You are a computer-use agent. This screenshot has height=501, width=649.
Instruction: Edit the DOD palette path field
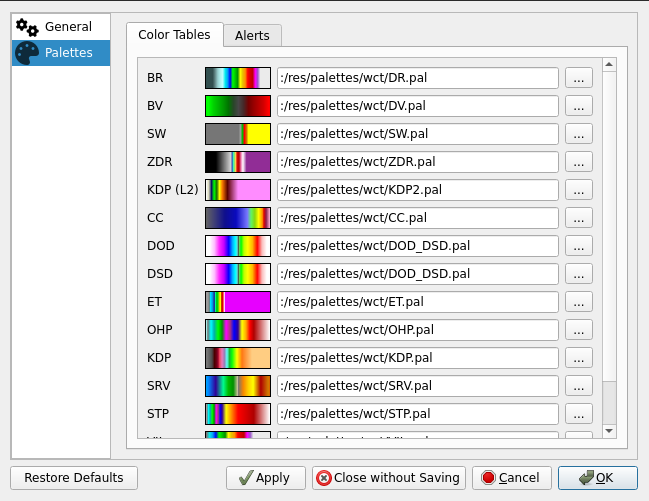[x=418, y=246]
